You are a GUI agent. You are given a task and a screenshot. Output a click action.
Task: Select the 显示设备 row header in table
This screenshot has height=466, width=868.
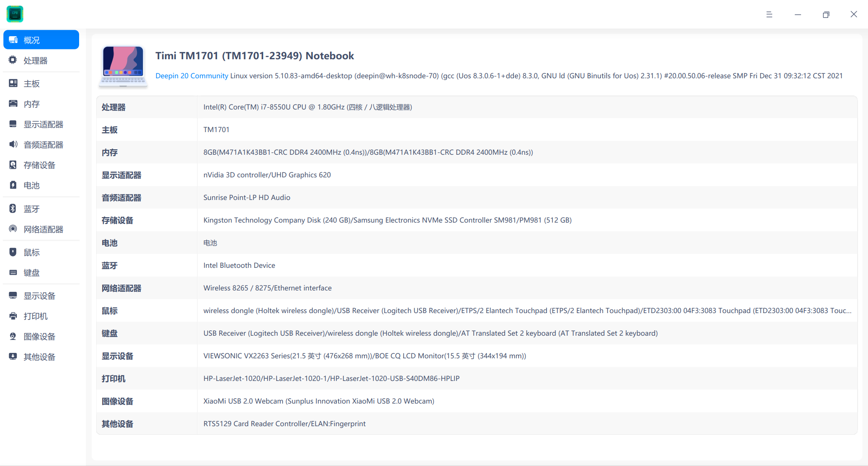click(118, 356)
